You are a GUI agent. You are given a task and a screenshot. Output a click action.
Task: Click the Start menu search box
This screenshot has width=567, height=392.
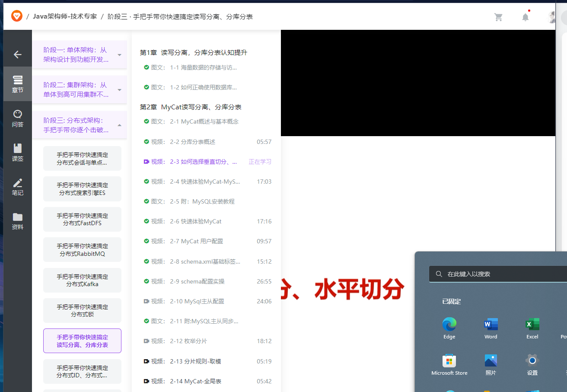coord(498,274)
